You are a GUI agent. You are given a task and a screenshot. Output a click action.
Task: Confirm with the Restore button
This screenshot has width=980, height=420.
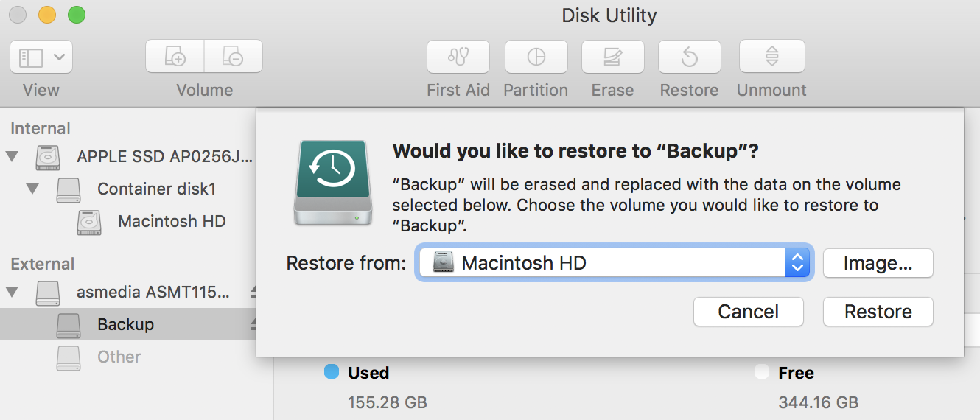coord(878,312)
